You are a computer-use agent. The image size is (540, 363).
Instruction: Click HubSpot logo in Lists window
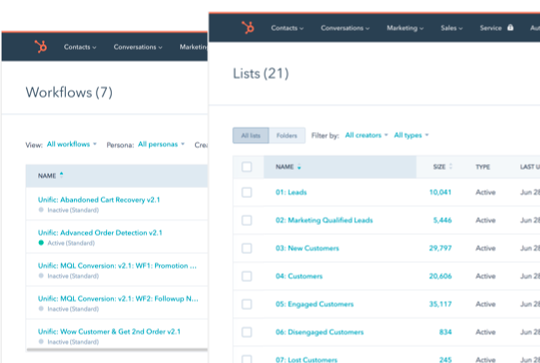pyautogui.click(x=248, y=28)
